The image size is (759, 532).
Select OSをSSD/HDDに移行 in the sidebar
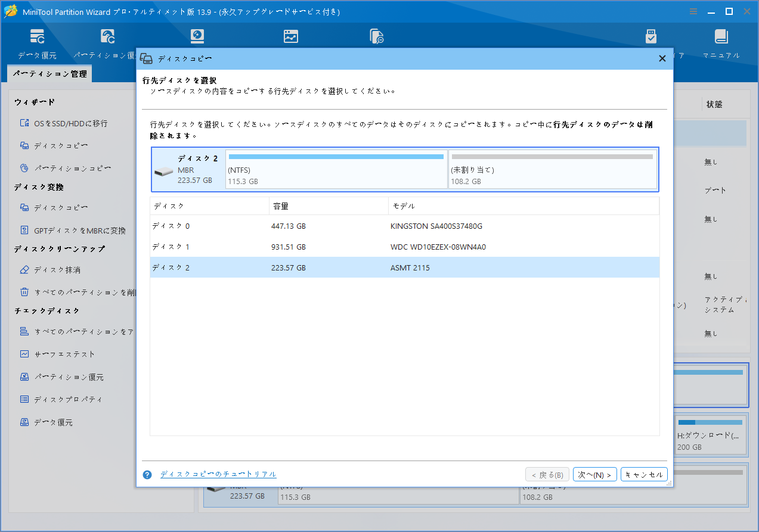[64, 123]
